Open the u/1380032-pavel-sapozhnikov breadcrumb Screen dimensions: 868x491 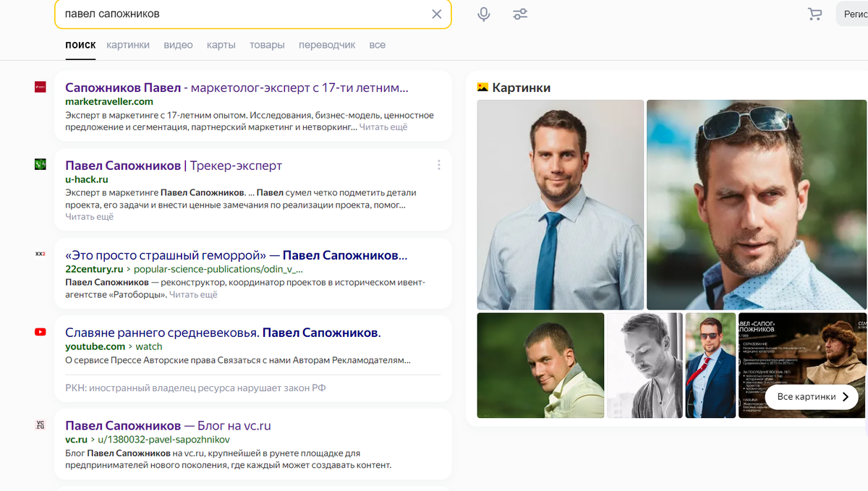[163, 439]
